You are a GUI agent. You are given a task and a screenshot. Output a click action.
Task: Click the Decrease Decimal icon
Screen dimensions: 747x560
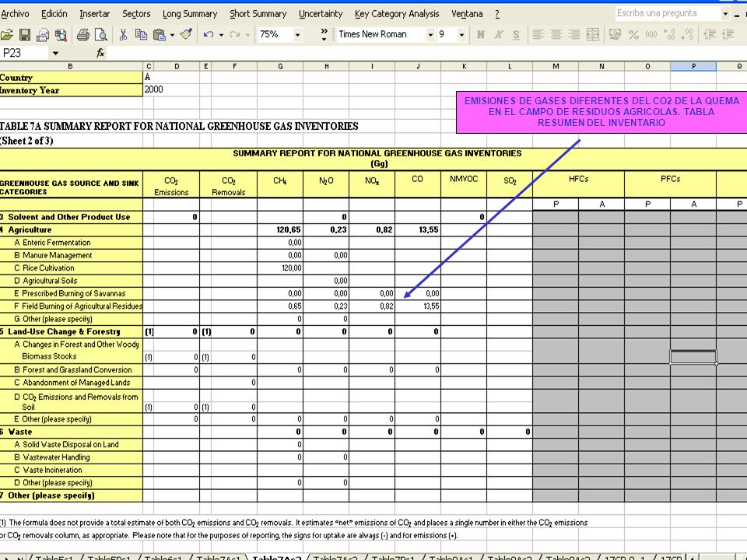pos(687,34)
